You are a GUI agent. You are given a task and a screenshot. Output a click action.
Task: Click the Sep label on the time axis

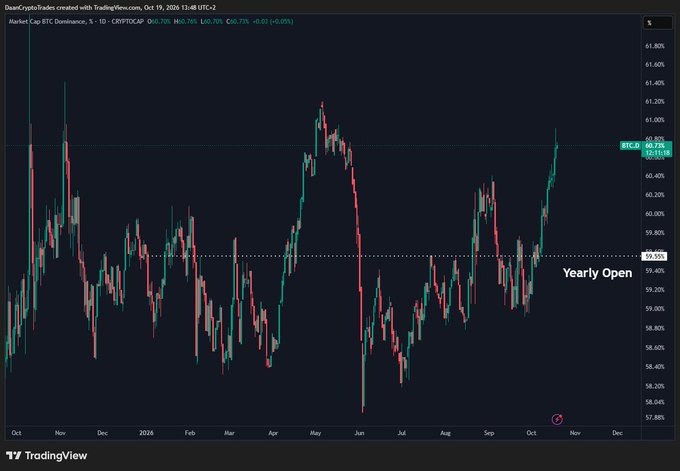tap(489, 433)
